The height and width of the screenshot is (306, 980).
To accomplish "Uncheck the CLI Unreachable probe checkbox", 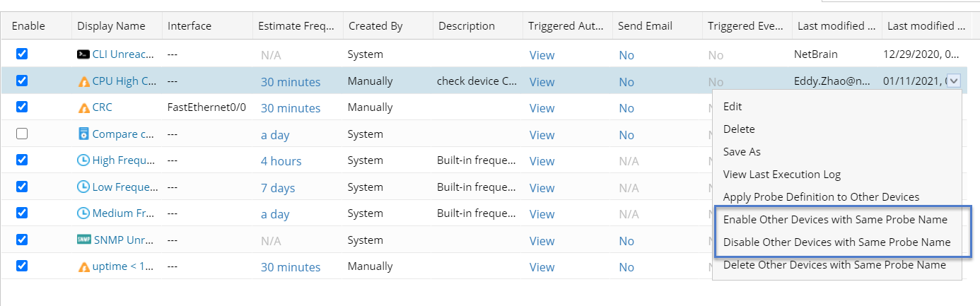I will [22, 54].
